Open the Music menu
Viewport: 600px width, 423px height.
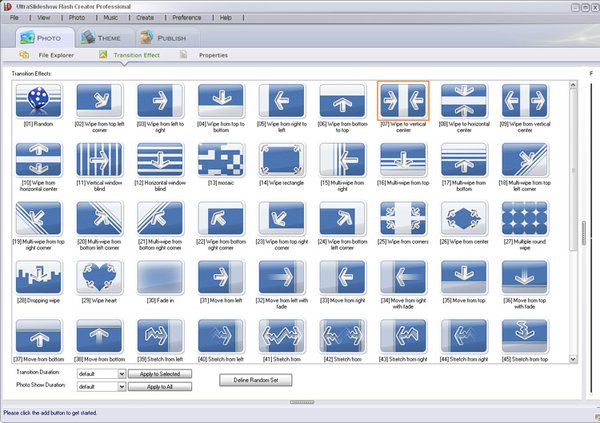click(111, 18)
